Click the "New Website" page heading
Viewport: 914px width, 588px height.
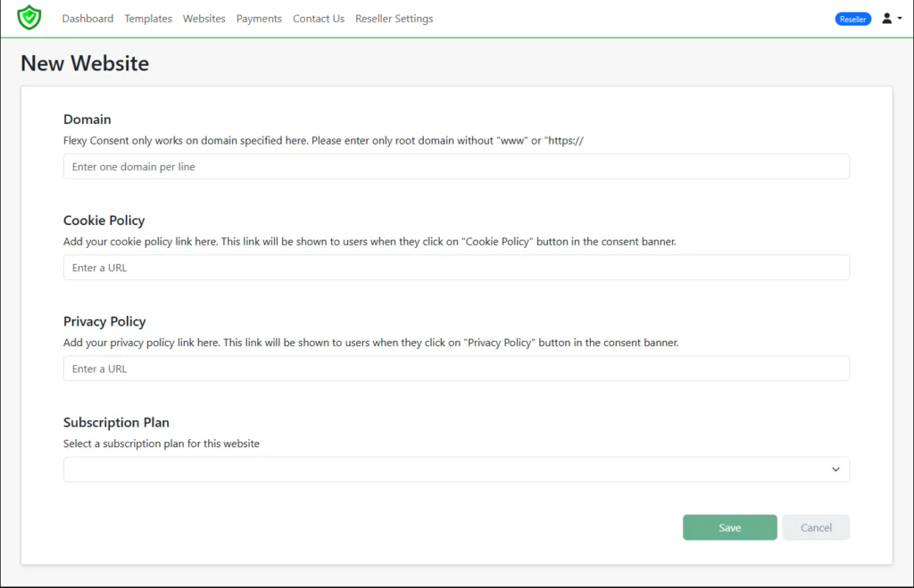pyautogui.click(x=85, y=63)
